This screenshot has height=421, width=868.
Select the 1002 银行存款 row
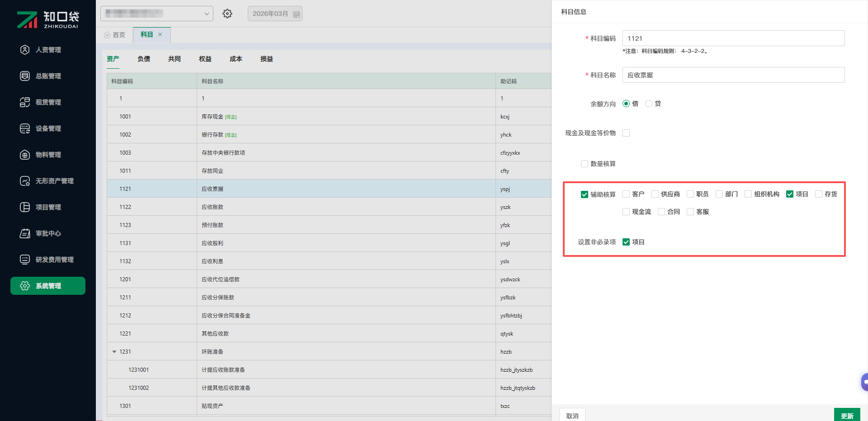point(329,135)
